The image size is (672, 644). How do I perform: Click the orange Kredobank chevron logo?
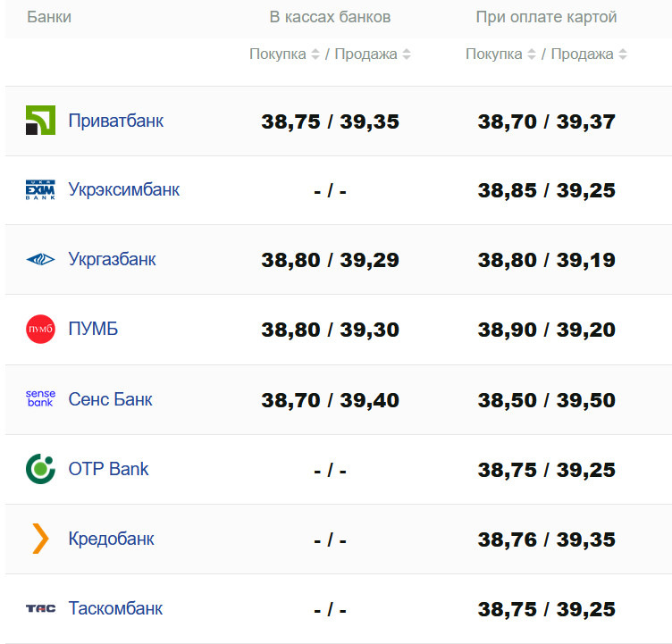40,539
